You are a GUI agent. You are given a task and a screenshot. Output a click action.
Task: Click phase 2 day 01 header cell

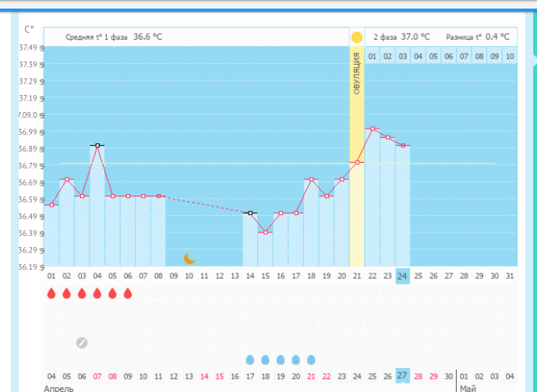[373, 57]
